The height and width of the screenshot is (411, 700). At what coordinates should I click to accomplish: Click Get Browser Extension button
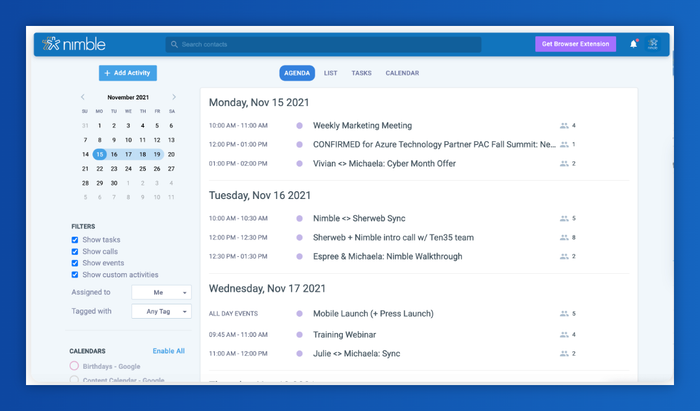(575, 44)
